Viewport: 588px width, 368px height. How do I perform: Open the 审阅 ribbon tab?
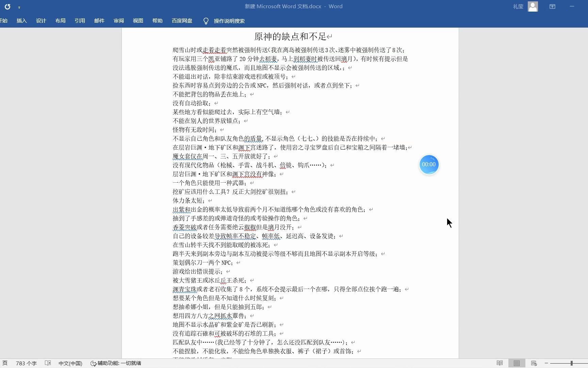(118, 21)
